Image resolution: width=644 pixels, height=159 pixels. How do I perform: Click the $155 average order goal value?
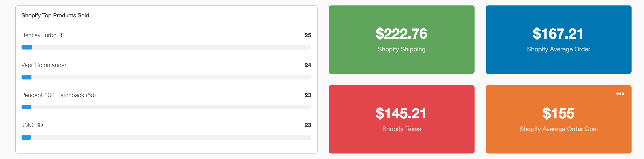(x=558, y=113)
